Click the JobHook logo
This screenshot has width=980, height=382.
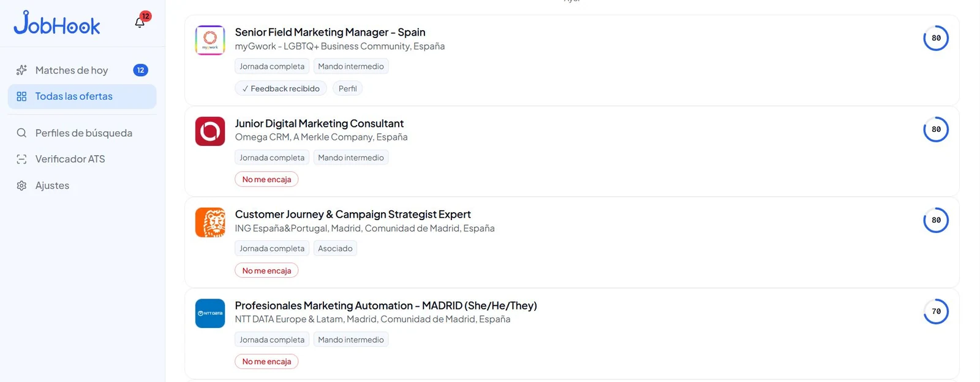[x=57, y=23]
